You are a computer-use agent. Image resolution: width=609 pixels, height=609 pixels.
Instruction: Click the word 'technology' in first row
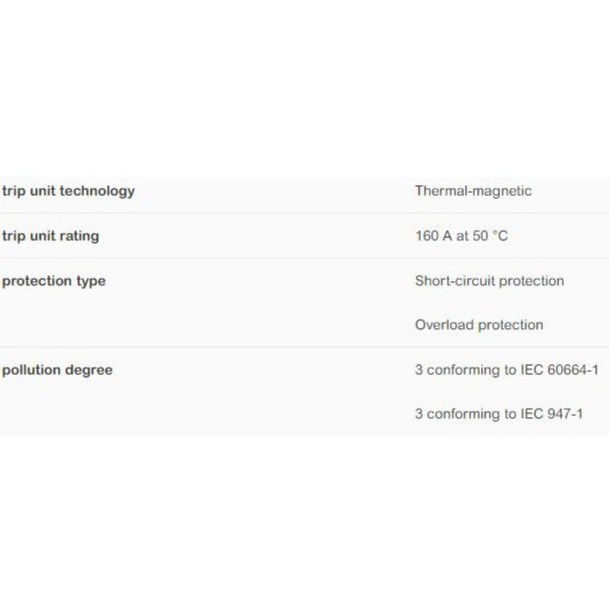click(98, 191)
